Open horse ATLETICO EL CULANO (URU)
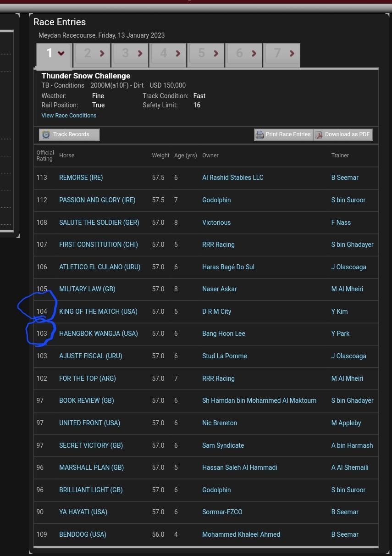This screenshot has width=392, height=556. click(x=100, y=267)
